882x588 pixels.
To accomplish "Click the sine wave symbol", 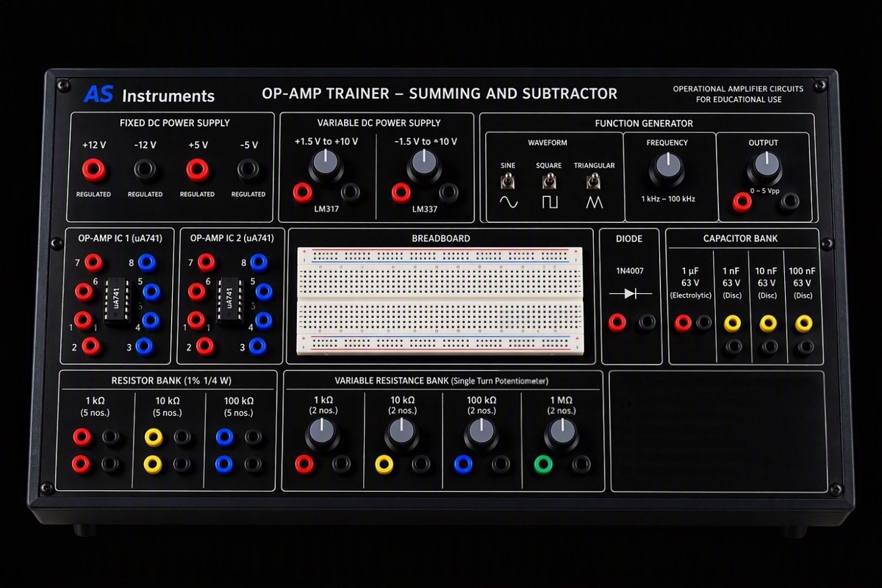I will 509,202.
